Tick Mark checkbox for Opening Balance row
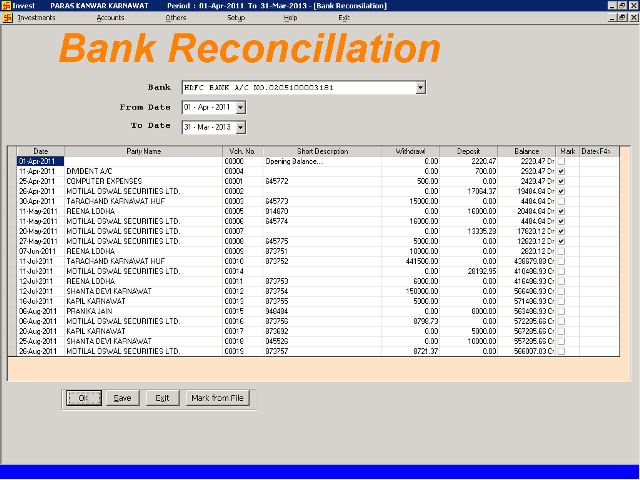The image size is (640, 480). (561, 161)
